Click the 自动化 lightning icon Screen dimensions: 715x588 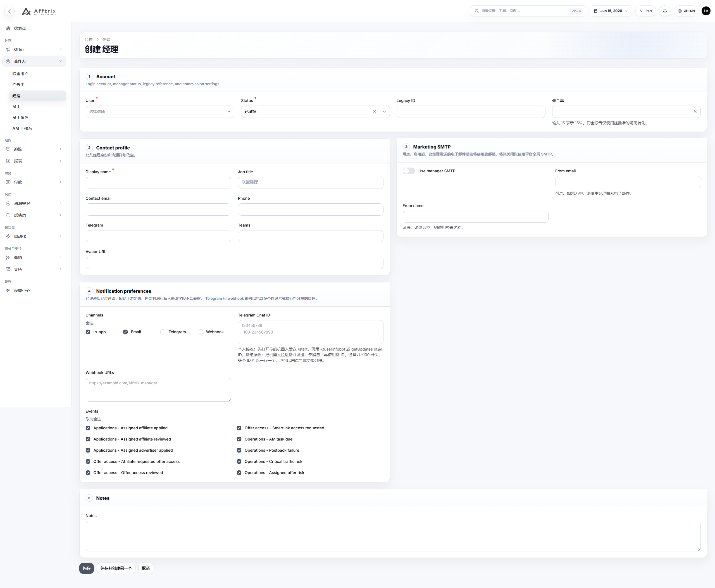8,236
